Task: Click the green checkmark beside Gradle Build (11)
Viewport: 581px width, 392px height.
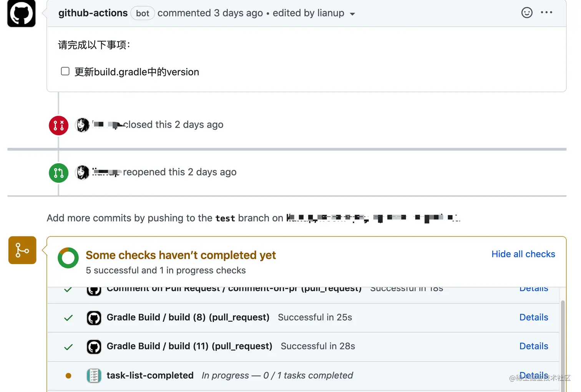Action: pos(68,347)
